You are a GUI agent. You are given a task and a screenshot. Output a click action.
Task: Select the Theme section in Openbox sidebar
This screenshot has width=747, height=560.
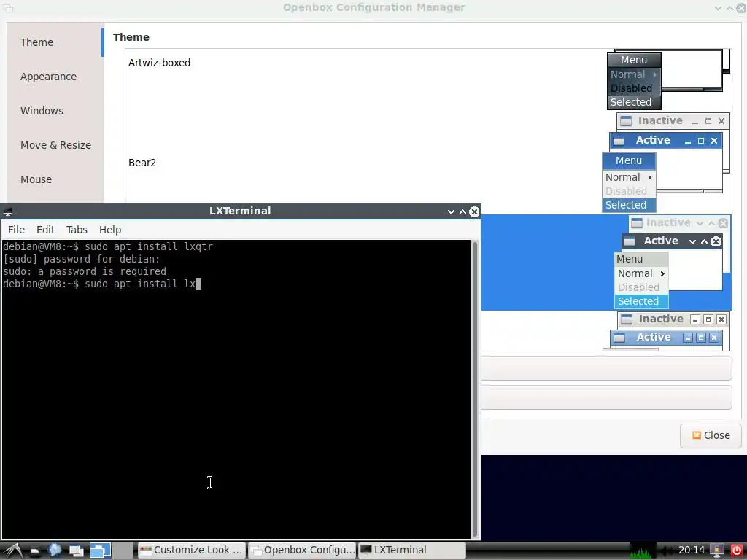pyautogui.click(x=55, y=42)
